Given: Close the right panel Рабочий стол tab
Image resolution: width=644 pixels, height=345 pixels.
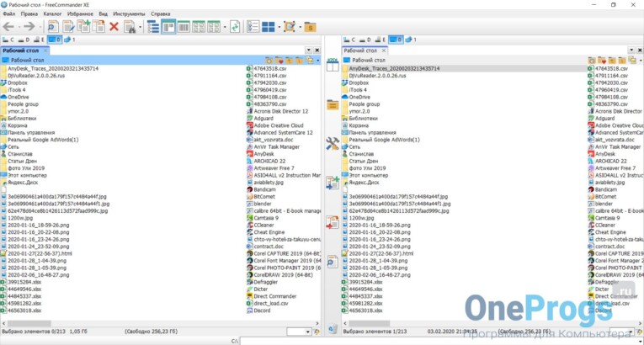Looking at the screenshot, I should pyautogui.click(x=384, y=50).
